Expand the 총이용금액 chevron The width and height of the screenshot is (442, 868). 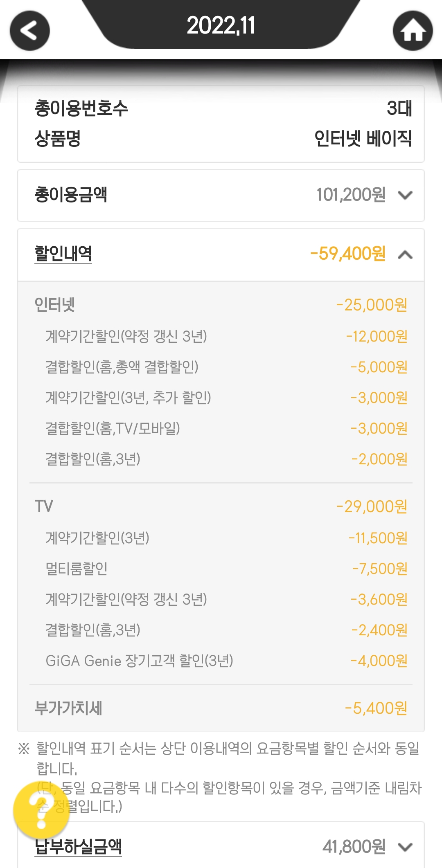tap(405, 195)
